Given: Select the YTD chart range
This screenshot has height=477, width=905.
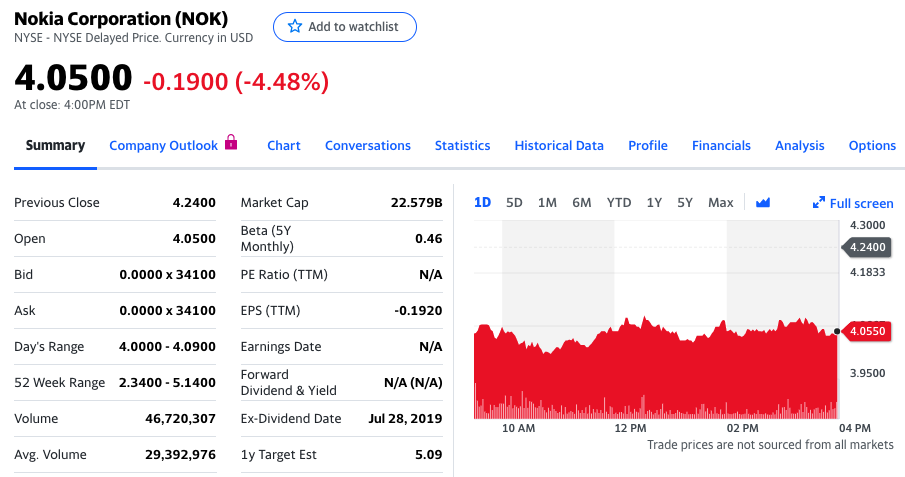Looking at the screenshot, I should pyautogui.click(x=619, y=203).
